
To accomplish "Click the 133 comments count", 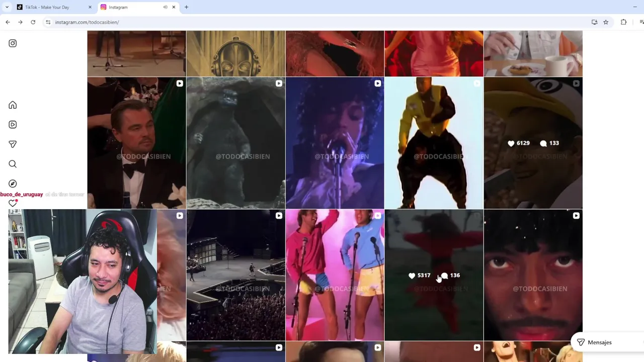I will pos(549,143).
